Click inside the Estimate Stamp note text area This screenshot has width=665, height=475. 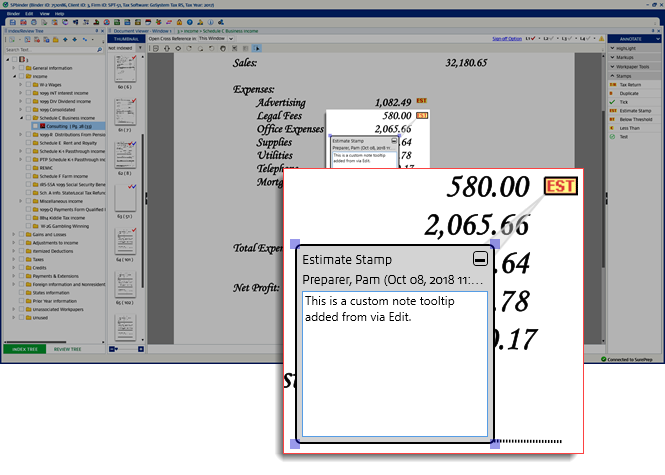pos(395,364)
